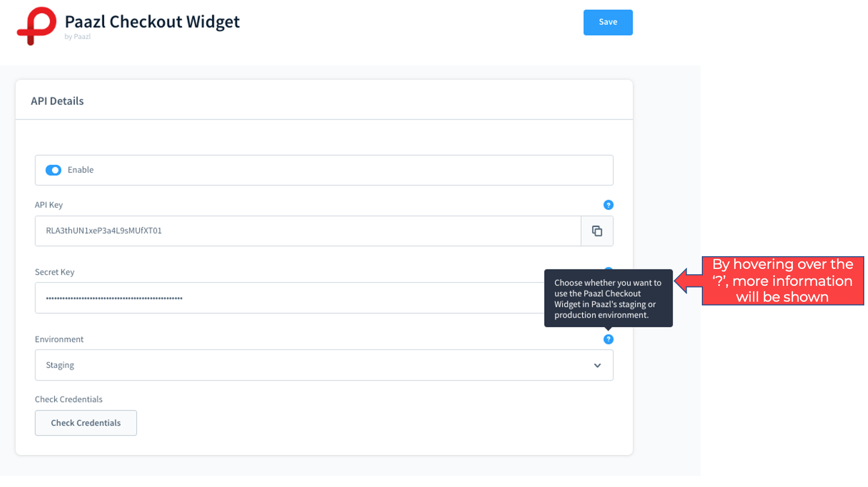Open the Environment dropdown showing Staging

click(x=324, y=365)
